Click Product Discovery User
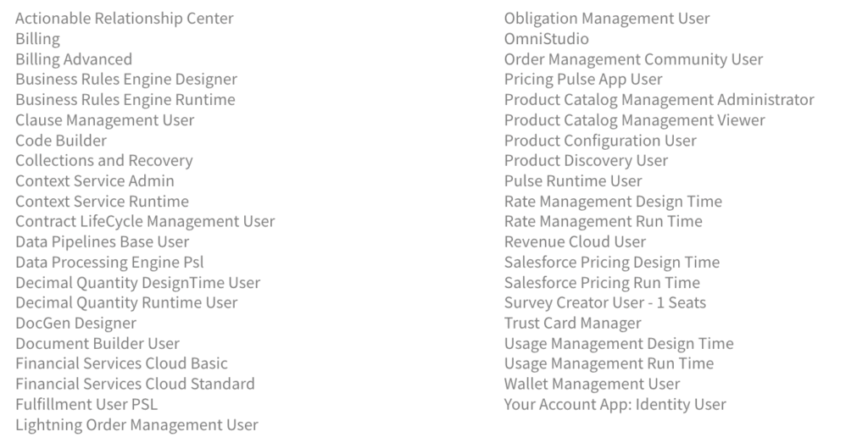868x443 pixels. (586, 161)
